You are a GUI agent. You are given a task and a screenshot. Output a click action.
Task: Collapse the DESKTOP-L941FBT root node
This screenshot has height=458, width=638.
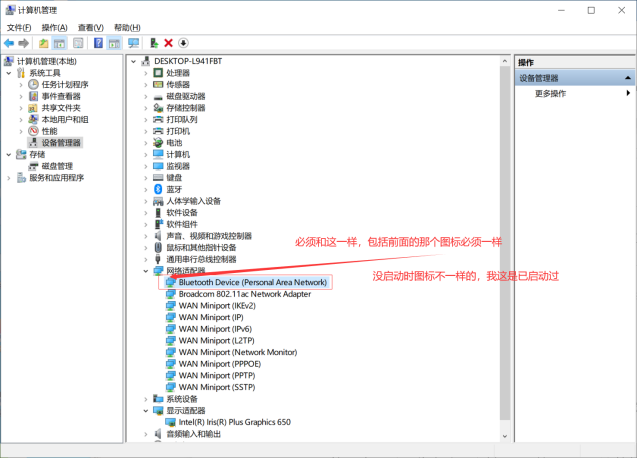pos(133,61)
